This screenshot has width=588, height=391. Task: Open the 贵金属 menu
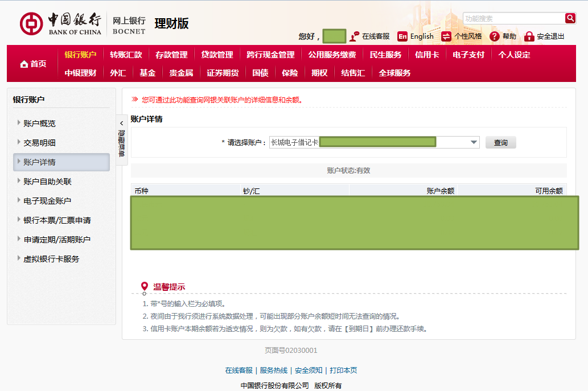(181, 73)
